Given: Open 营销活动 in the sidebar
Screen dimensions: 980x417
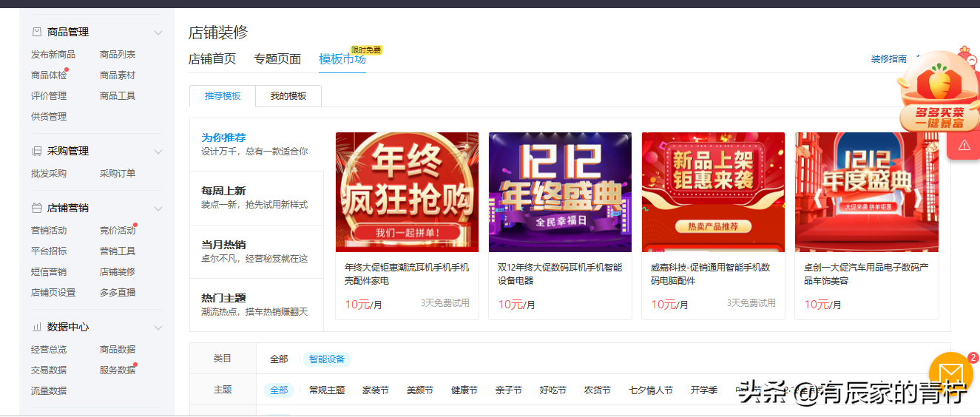Looking at the screenshot, I should (x=49, y=231).
